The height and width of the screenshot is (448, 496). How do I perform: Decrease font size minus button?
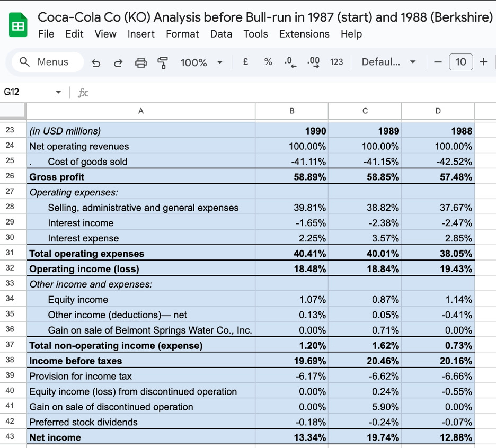coord(438,62)
